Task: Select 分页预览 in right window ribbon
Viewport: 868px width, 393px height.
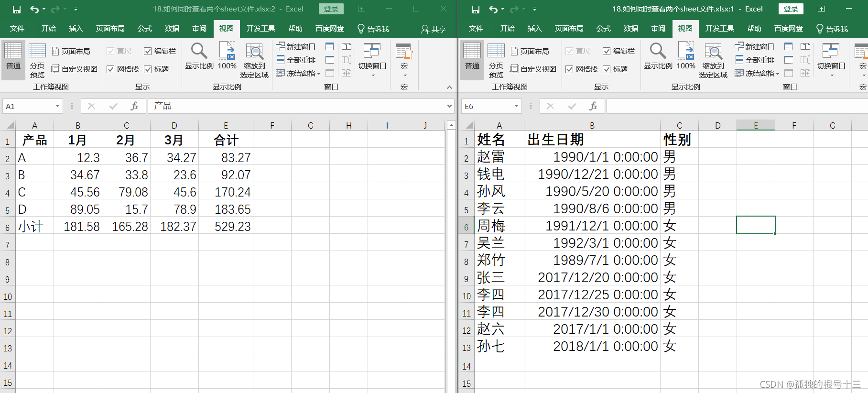Action: point(496,60)
